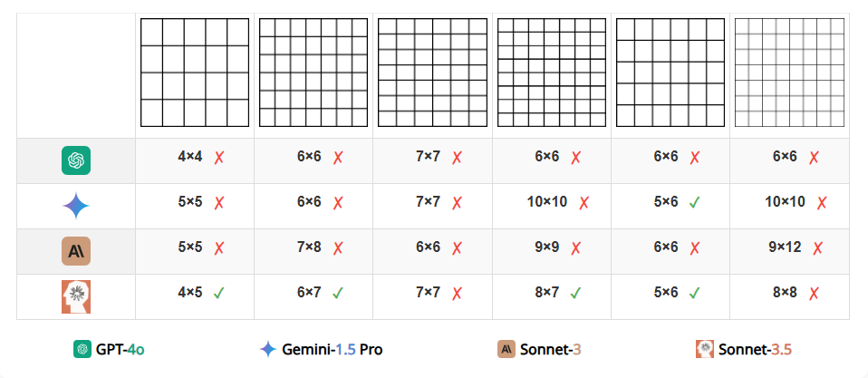The height and width of the screenshot is (378, 868).
Task: Open the first grid thumbnail in header
Action: [195, 73]
